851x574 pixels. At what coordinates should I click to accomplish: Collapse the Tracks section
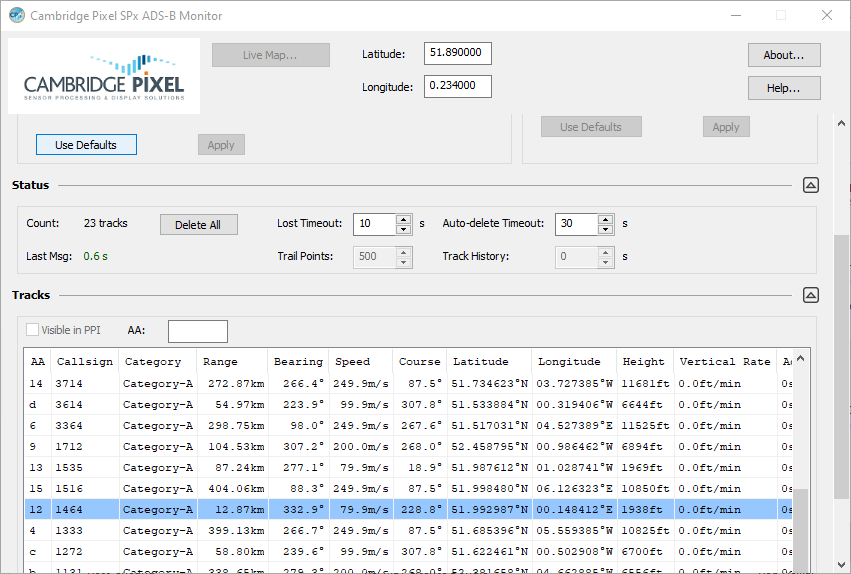click(811, 295)
